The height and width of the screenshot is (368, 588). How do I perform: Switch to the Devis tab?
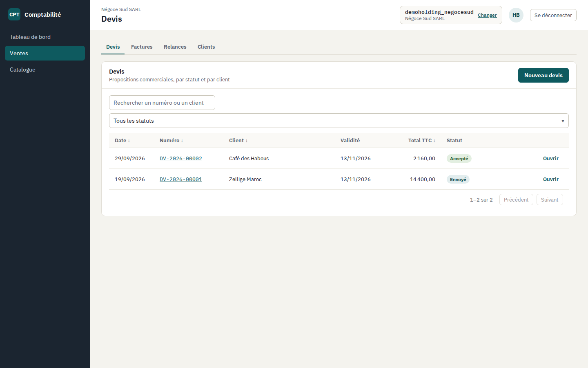click(113, 47)
